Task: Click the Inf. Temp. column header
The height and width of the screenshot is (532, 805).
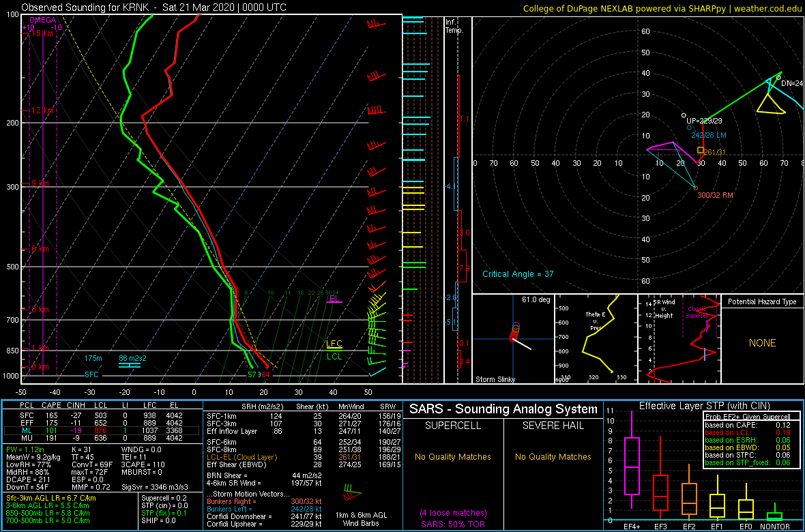Action: 454,26
